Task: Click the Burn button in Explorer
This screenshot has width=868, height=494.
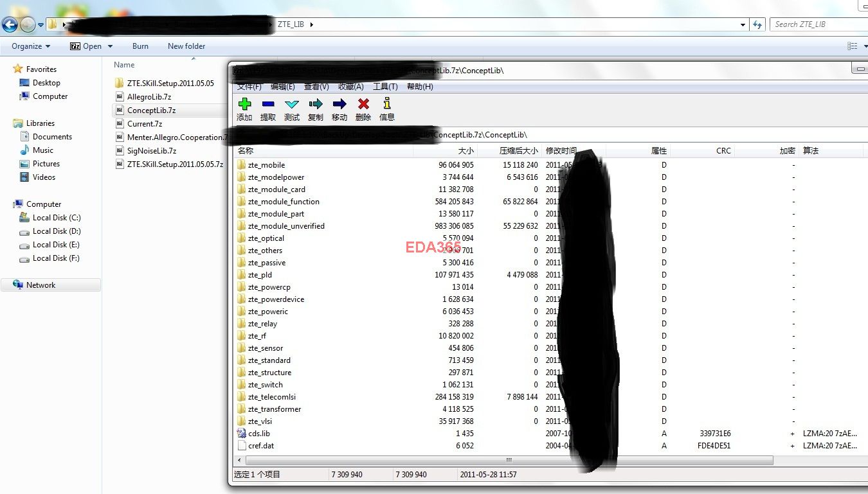Action: 140,46
